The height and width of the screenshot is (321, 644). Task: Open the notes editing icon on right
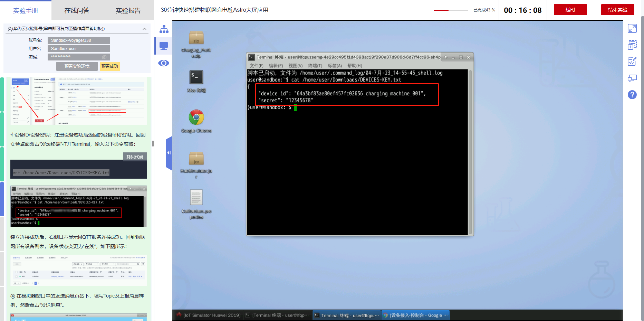tap(632, 62)
